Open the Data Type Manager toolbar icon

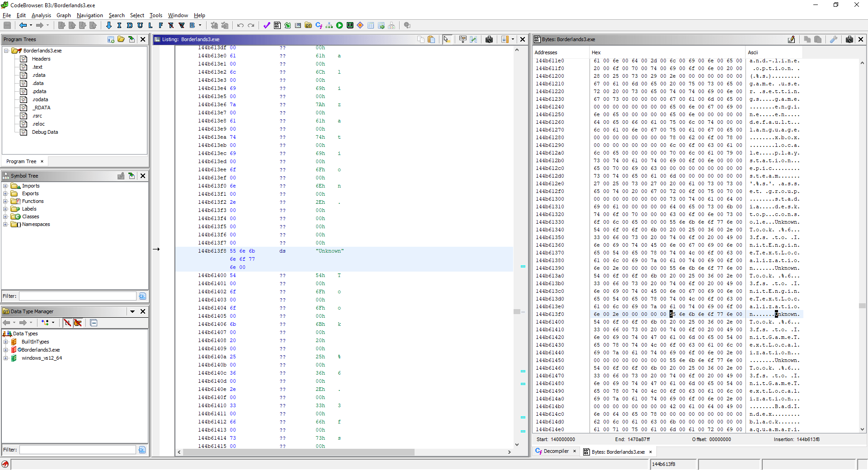(x=308, y=25)
